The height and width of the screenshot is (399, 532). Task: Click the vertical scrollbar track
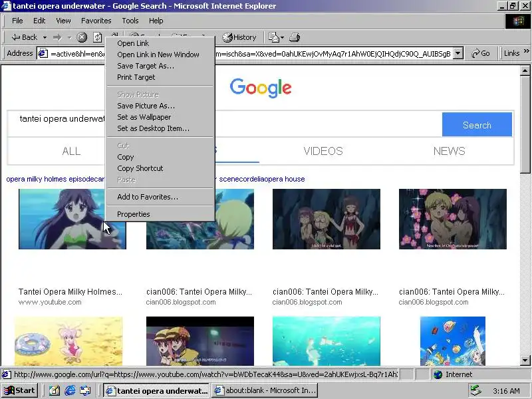click(x=525, y=265)
